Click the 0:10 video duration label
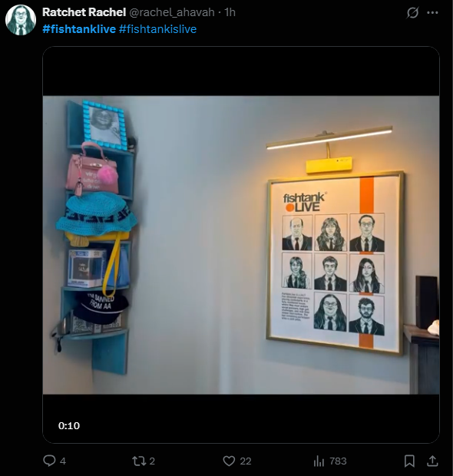The image size is (453, 476). [x=69, y=425]
